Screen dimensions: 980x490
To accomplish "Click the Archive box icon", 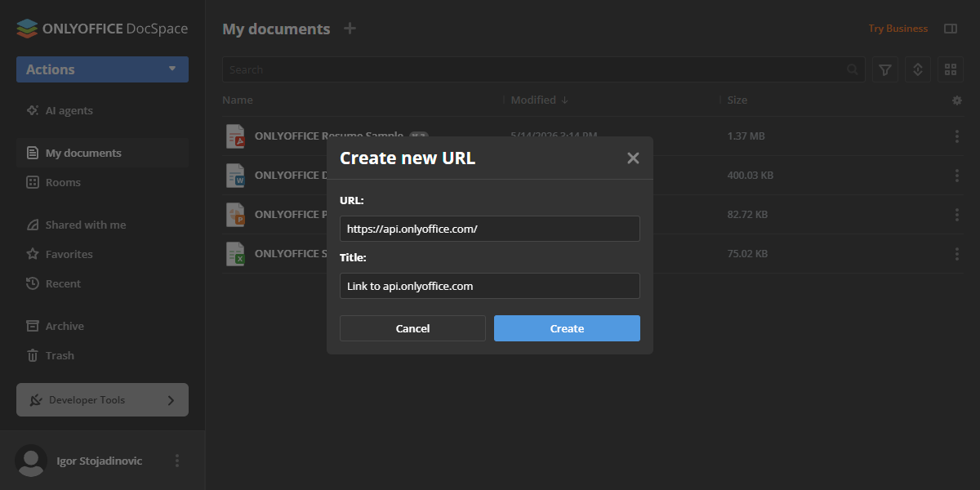I will pos(33,326).
